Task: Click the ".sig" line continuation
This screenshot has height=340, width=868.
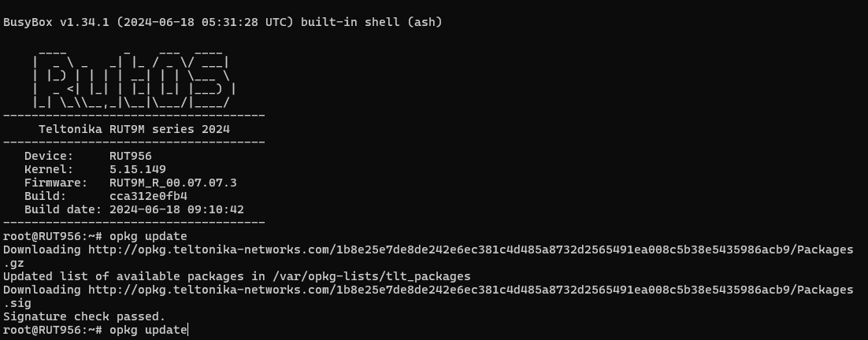Action: 17,303
